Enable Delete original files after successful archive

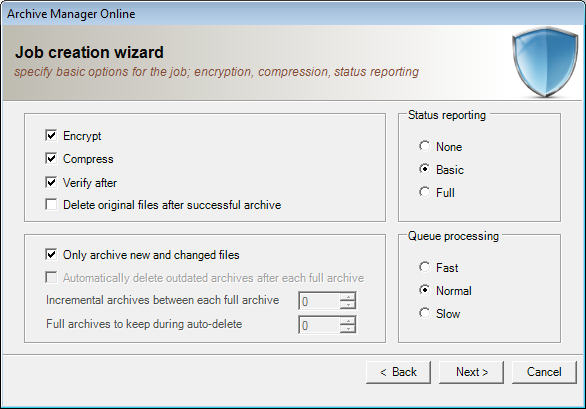[51, 204]
